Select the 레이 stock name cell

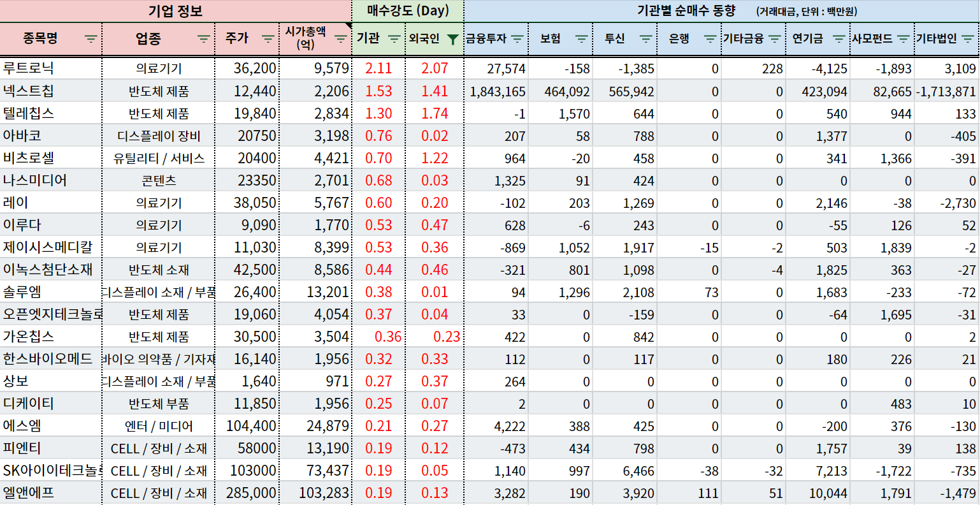click(x=51, y=202)
